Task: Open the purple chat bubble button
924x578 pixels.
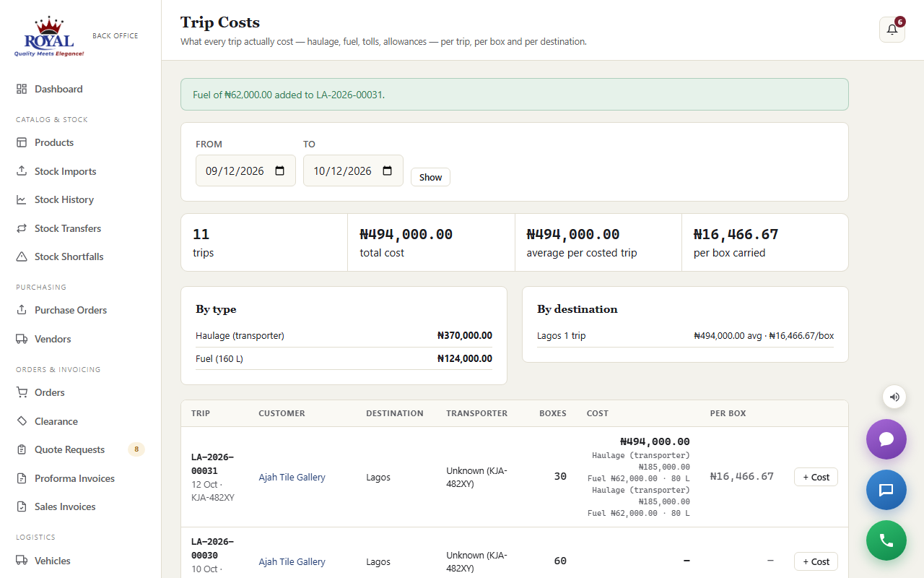Action: pos(886,439)
